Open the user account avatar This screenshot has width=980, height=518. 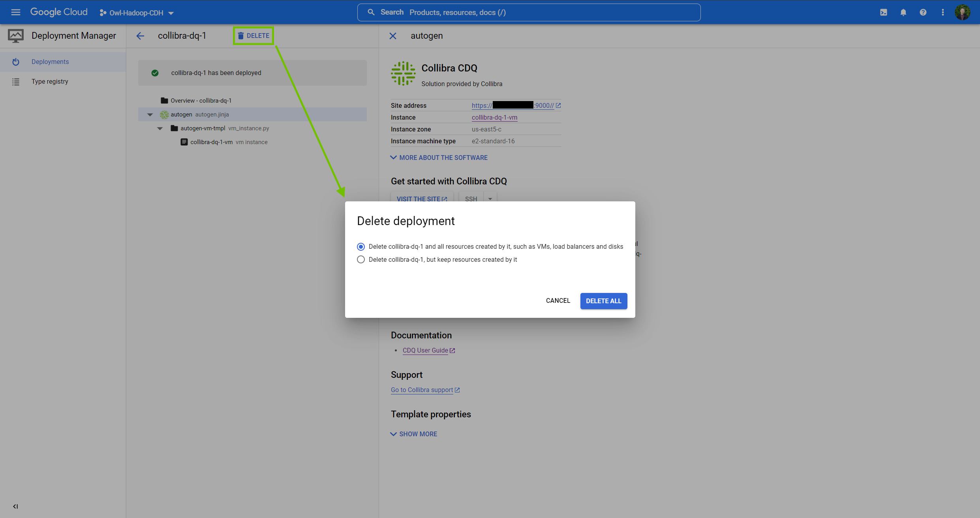pos(963,12)
